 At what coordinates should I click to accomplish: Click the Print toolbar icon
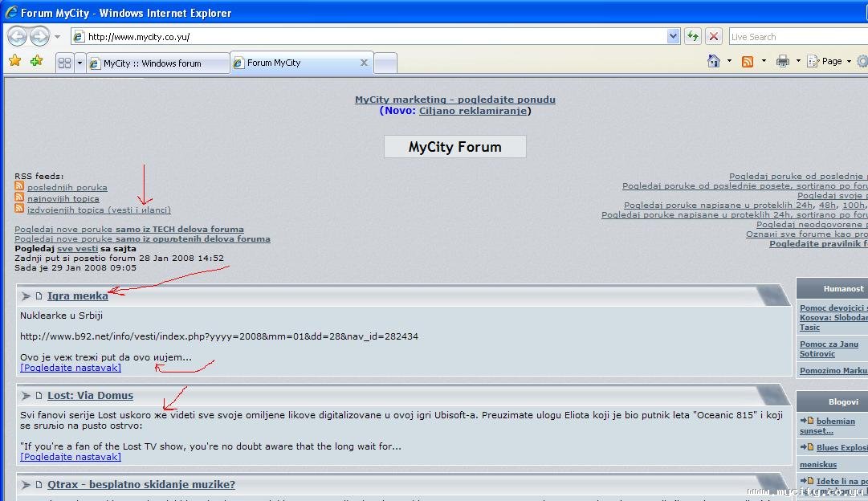click(782, 61)
